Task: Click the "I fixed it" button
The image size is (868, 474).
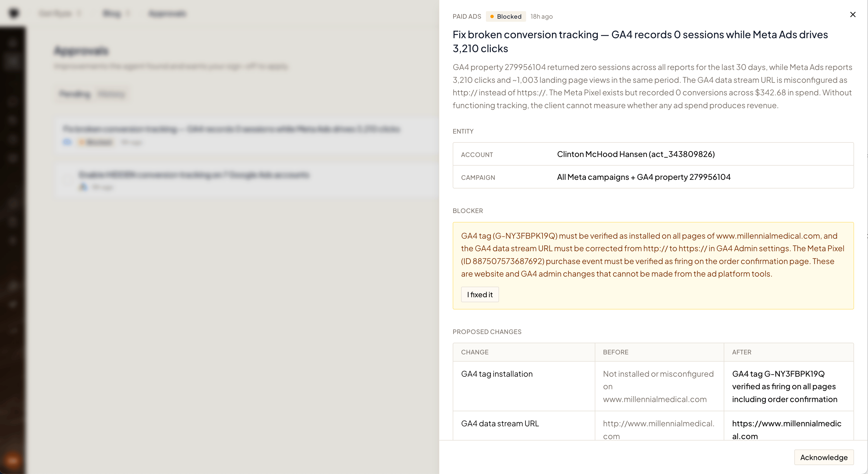Action: tap(479, 294)
